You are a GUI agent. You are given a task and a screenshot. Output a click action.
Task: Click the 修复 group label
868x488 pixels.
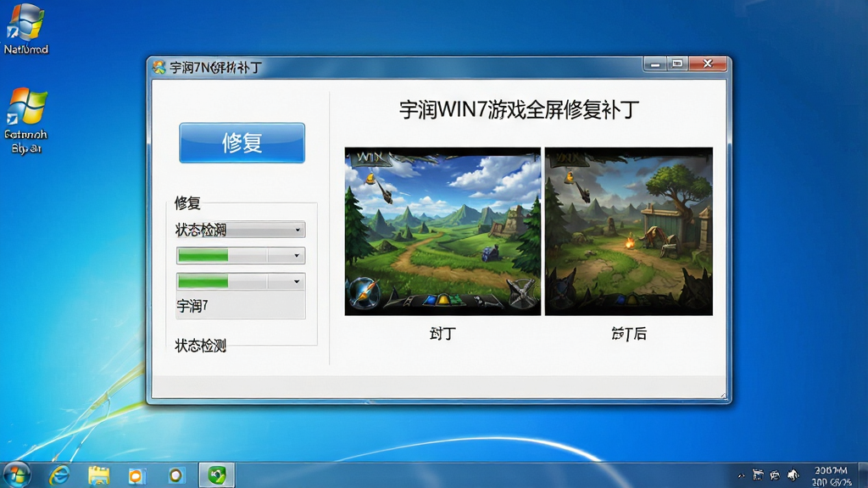pos(187,203)
